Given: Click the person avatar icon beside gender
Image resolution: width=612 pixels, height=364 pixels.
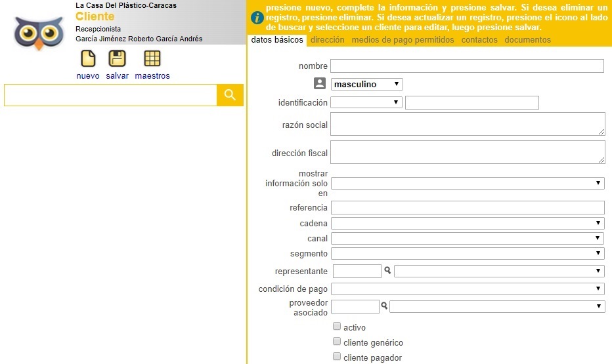Looking at the screenshot, I should pyautogui.click(x=320, y=83).
